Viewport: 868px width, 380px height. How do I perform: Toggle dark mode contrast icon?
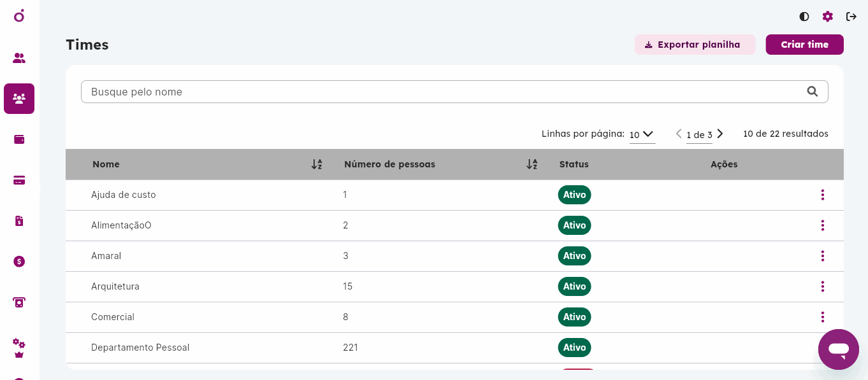[804, 17]
